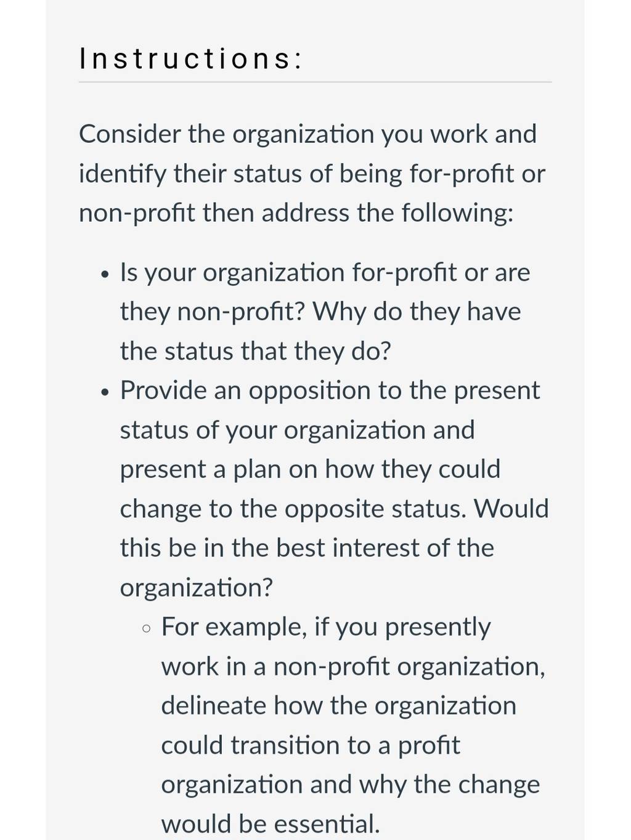The width and height of the screenshot is (631, 840).
Task: Select the line "Consider the organization you work and"
Action: 308,134
